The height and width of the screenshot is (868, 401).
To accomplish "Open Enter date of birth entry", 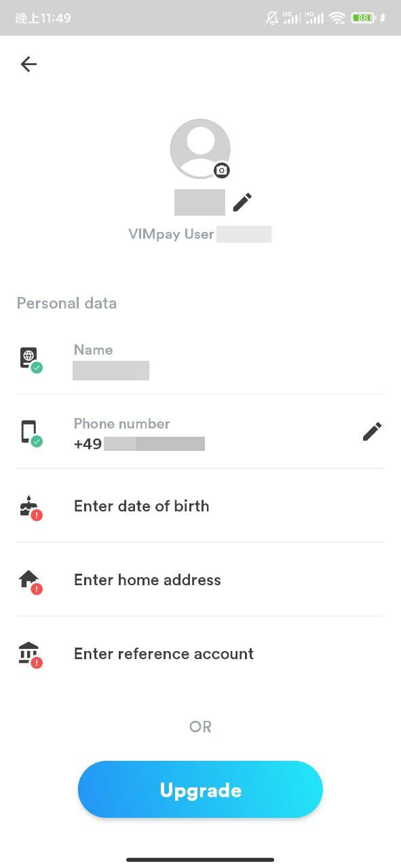I will (200, 506).
